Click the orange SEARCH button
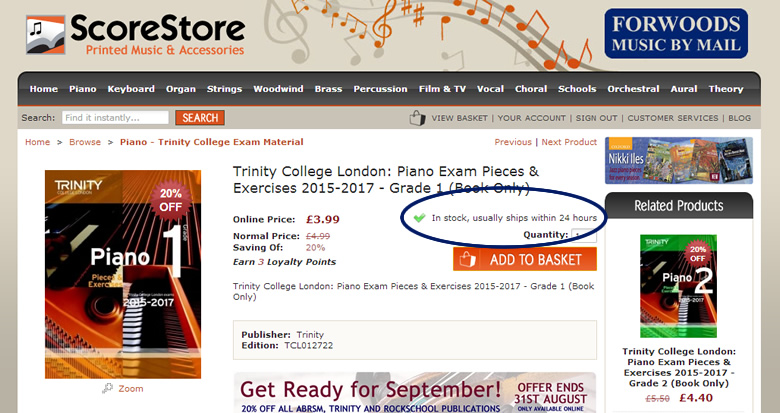The height and width of the screenshot is (413, 780). coord(200,118)
